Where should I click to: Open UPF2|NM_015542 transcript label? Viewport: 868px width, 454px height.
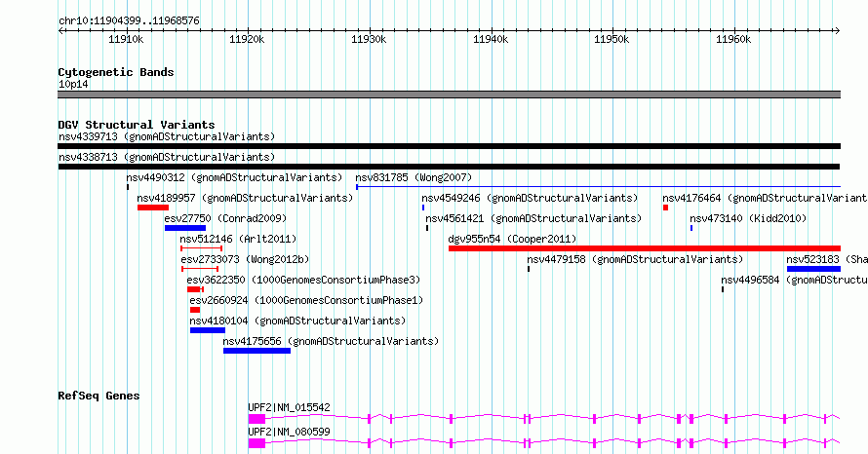[x=289, y=407]
